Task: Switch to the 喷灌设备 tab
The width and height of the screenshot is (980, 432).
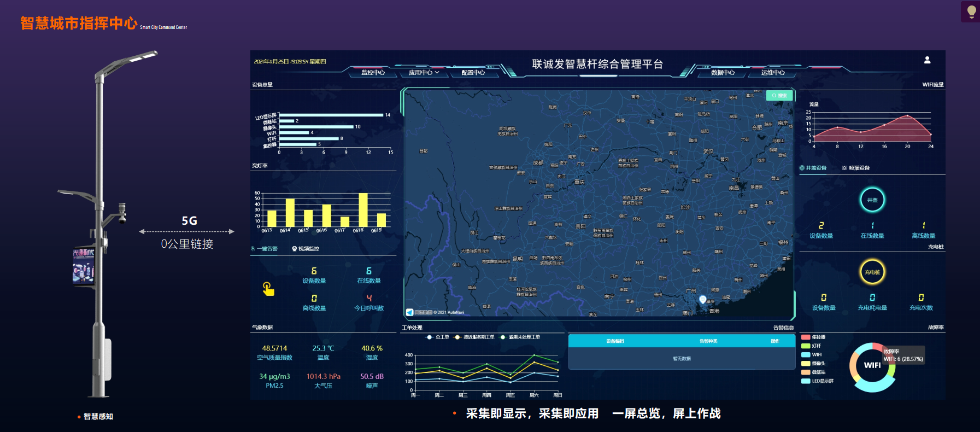Action: pos(856,168)
